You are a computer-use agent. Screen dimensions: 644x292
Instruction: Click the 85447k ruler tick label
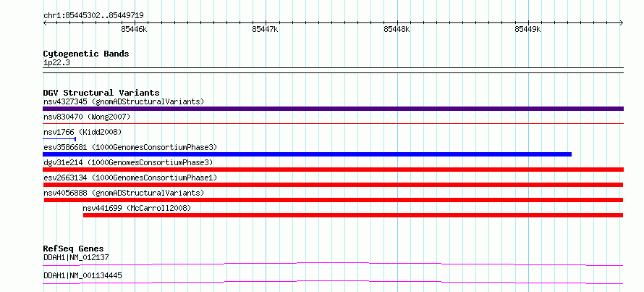(x=265, y=29)
